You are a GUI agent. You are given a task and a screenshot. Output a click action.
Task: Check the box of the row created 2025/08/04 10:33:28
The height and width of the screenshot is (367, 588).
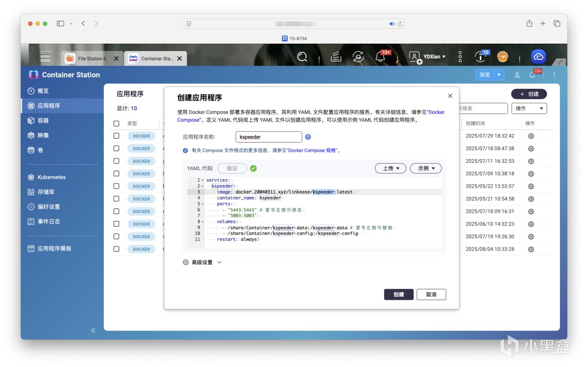click(116, 249)
